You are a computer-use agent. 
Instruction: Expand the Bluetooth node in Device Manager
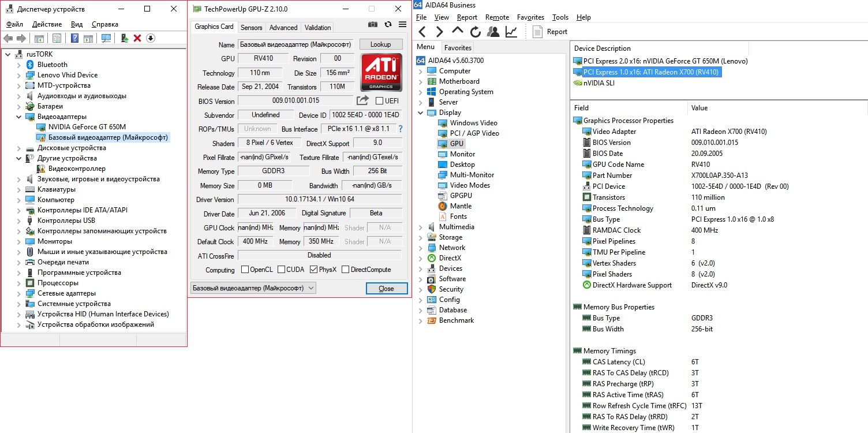click(x=19, y=65)
